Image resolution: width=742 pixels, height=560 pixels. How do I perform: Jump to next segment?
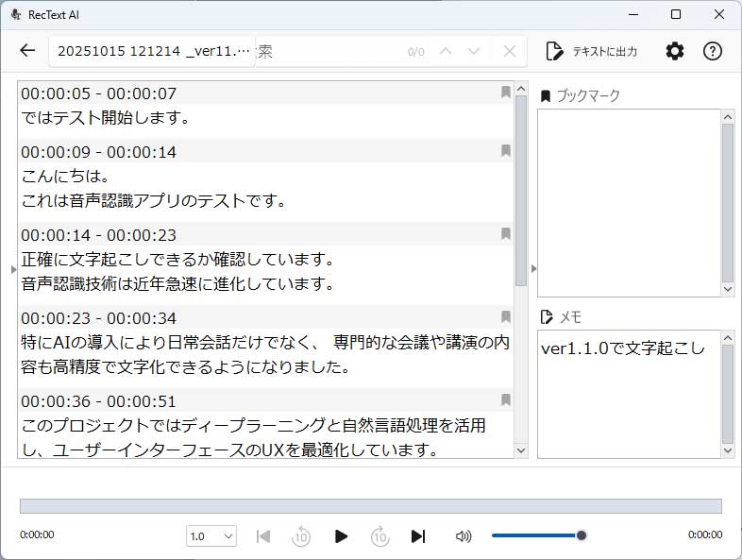(x=417, y=536)
